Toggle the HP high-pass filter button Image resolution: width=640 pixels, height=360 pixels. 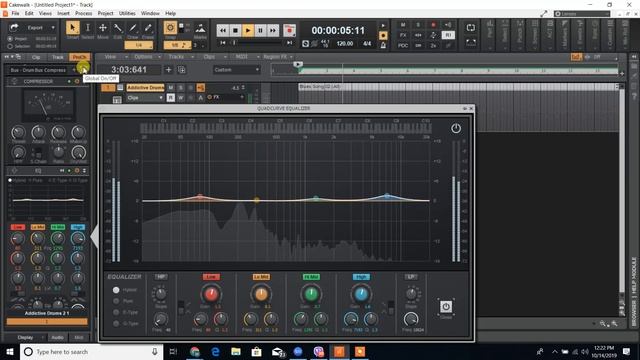[x=161, y=277]
